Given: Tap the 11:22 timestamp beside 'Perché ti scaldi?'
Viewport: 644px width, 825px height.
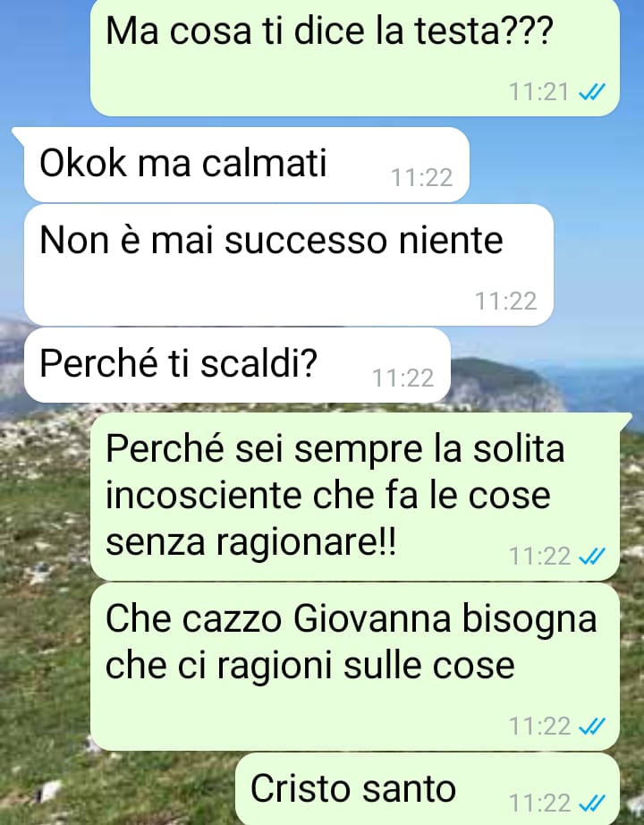Looking at the screenshot, I should pos(403,378).
